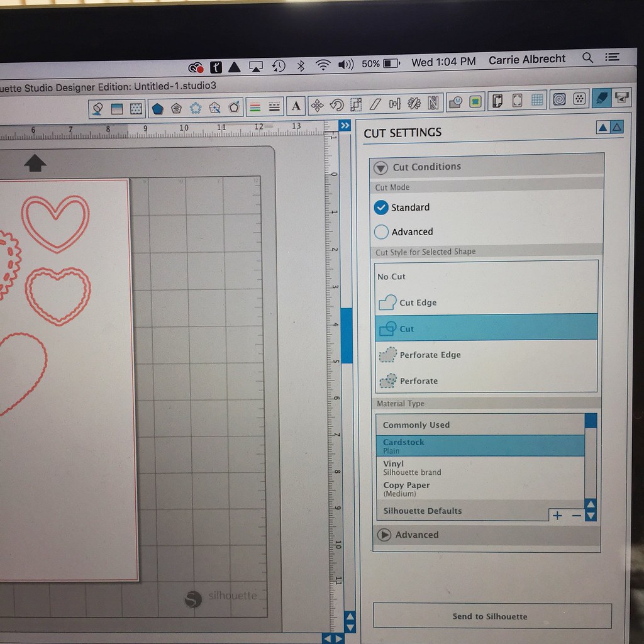
Task: Click canvas scroll right arrow
Action: [339, 639]
